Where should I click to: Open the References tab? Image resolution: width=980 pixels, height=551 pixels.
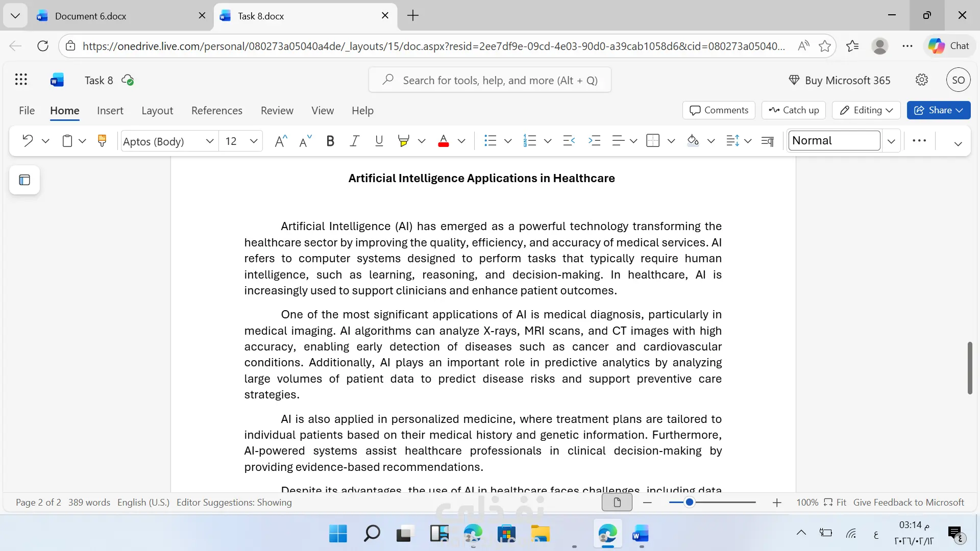(x=216, y=111)
